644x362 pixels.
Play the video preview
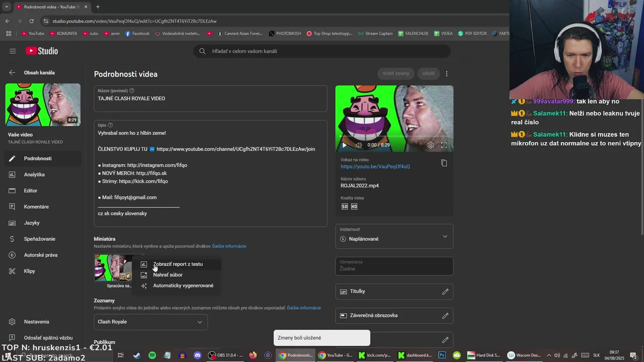click(x=344, y=145)
